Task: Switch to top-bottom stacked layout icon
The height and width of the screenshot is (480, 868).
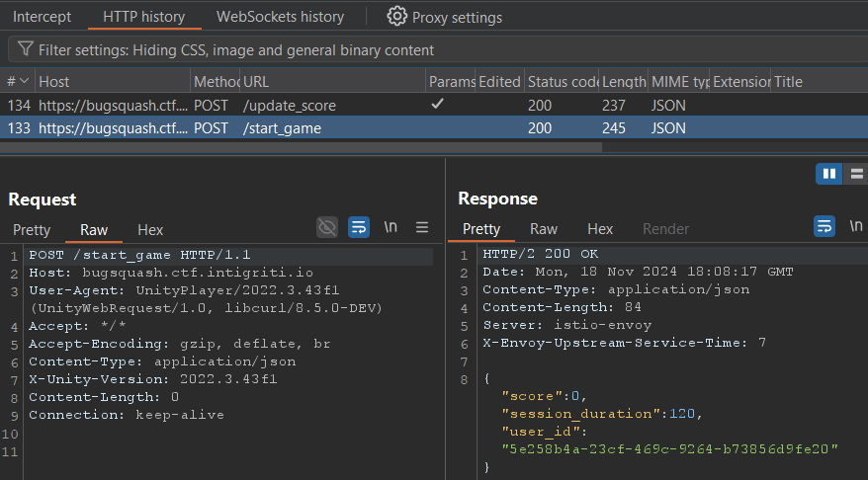Action: (856, 174)
